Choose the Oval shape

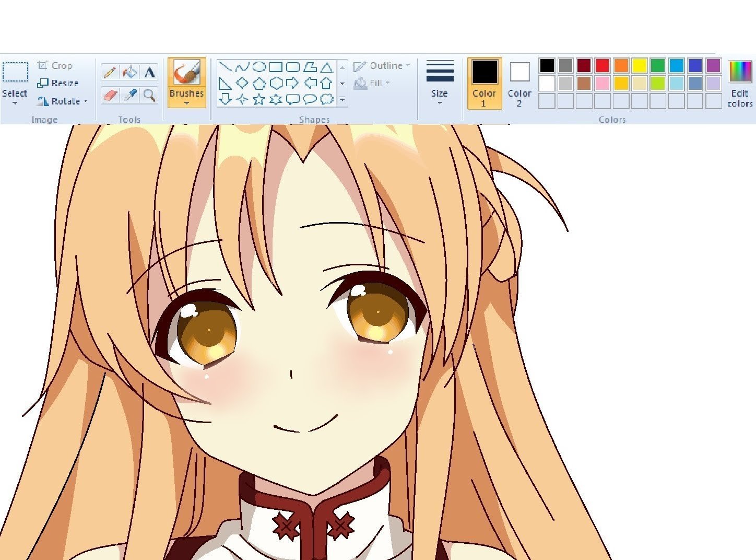(259, 67)
